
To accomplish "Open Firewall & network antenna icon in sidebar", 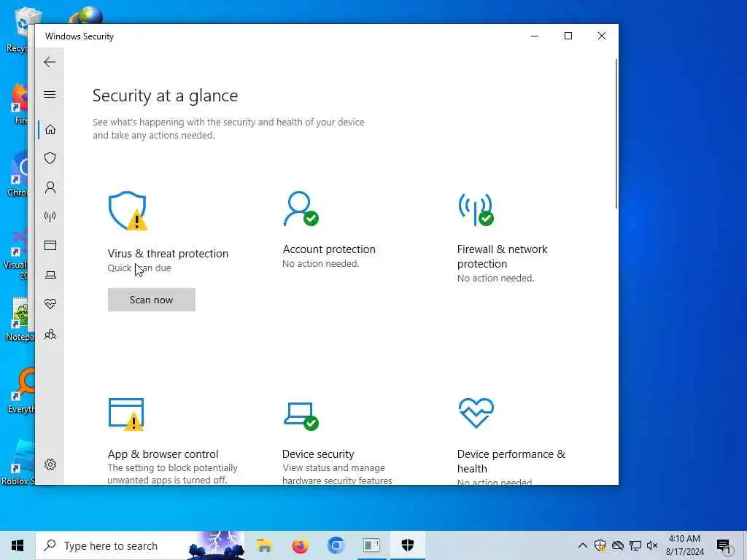I will point(50,217).
